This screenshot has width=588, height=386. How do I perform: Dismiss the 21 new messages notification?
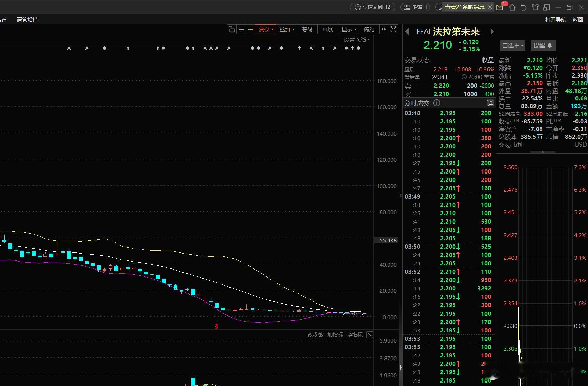(490, 7)
